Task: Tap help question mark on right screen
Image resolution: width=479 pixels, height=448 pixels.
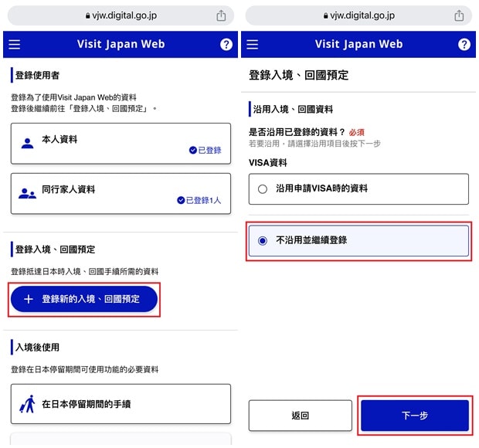Action: [464, 45]
